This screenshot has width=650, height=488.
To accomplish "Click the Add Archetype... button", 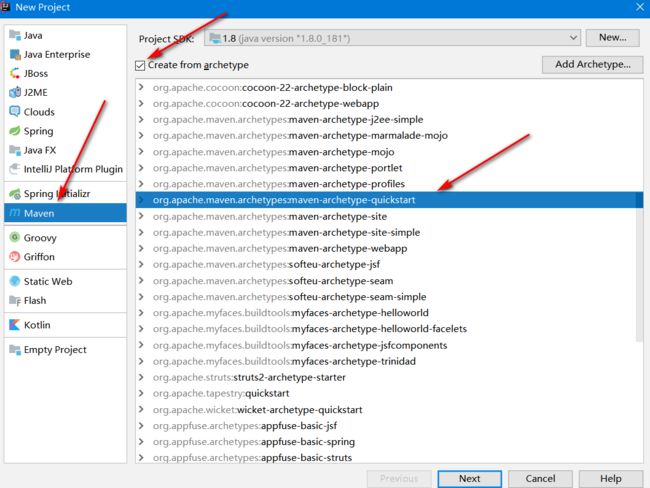I will pyautogui.click(x=593, y=64).
